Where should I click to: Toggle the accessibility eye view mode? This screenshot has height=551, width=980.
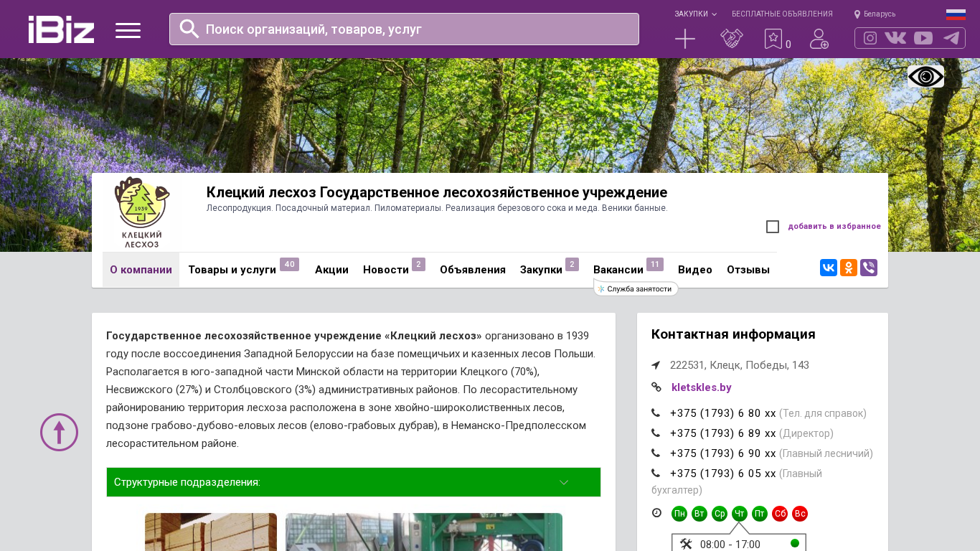(x=925, y=76)
